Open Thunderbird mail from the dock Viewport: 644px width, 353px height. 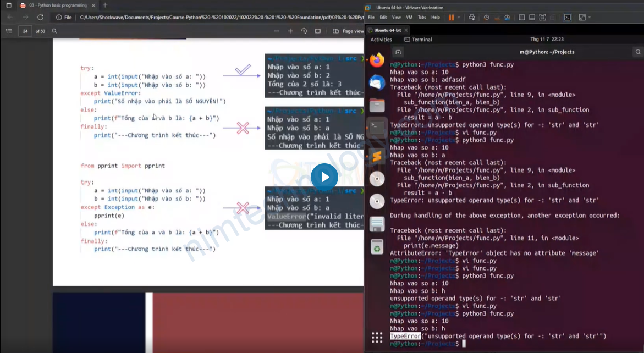pyautogui.click(x=377, y=82)
